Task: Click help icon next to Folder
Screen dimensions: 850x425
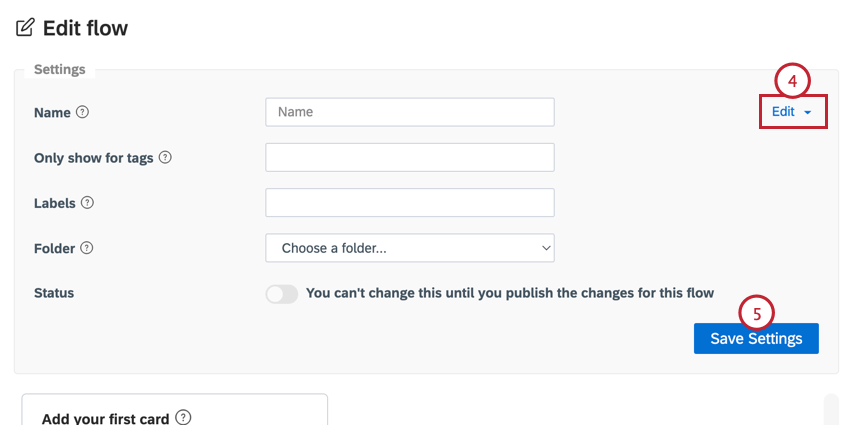Action: [x=87, y=248]
